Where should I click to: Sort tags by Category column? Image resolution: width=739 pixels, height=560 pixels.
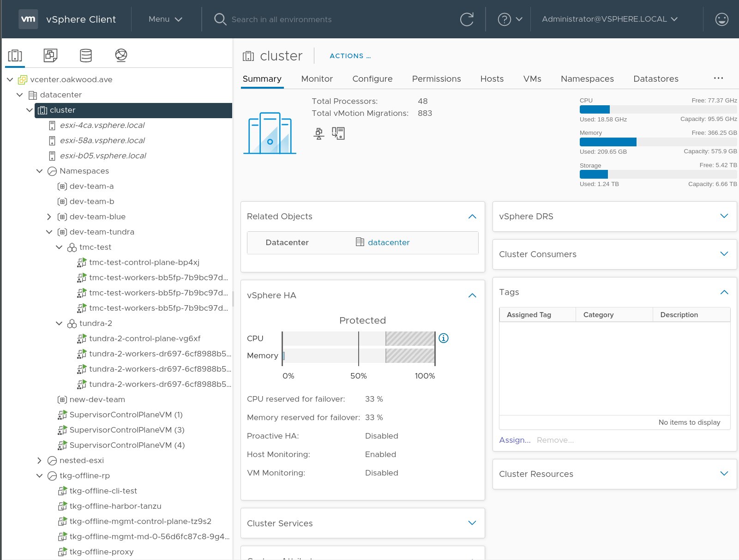[x=614, y=315]
